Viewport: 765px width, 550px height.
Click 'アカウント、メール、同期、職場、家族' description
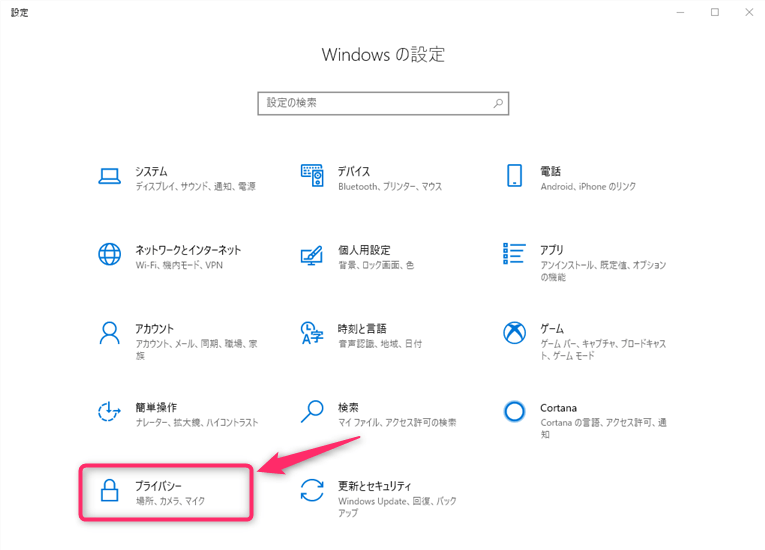(x=196, y=349)
